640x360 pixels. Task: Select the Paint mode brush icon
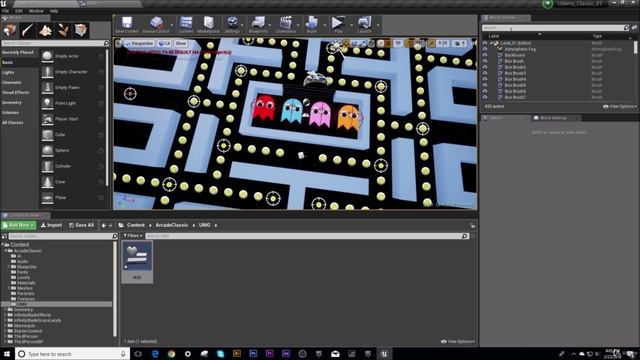click(x=27, y=30)
